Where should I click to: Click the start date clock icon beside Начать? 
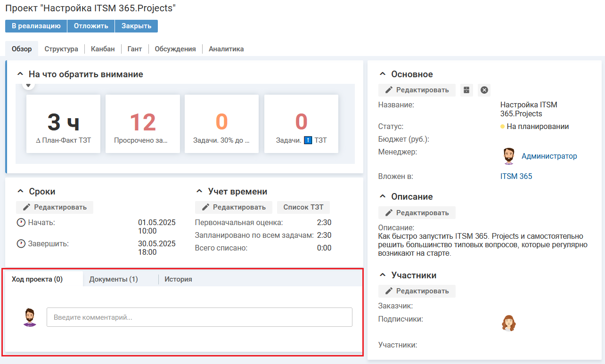point(21,223)
